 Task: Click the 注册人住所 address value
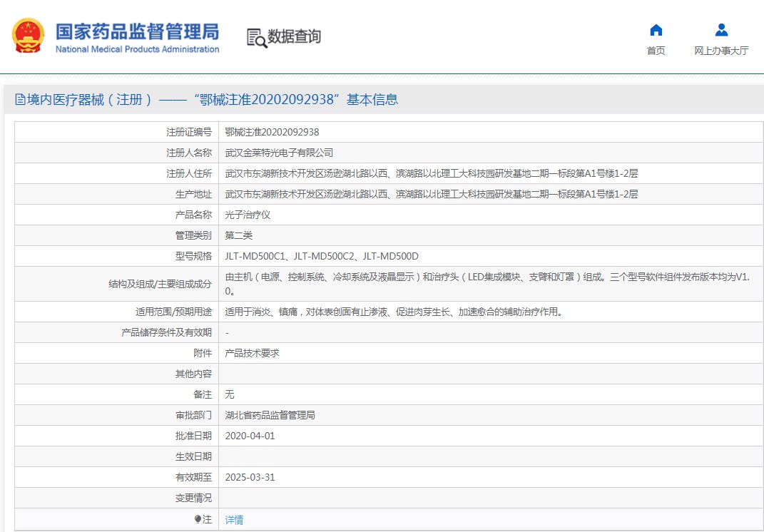431,173
